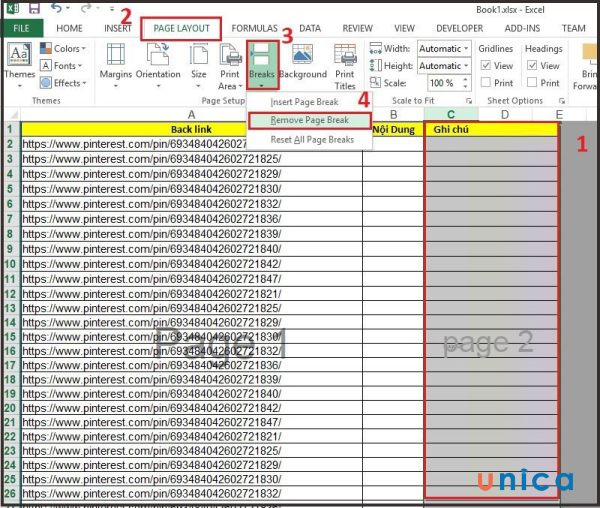Increase the Scale percentage with the spinner
The width and height of the screenshot is (600, 508).
pyautogui.click(x=465, y=80)
